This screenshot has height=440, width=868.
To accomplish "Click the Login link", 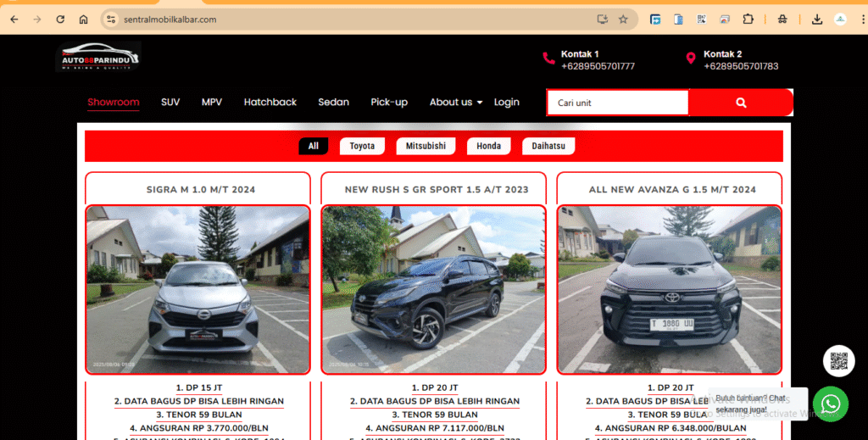I will [507, 103].
